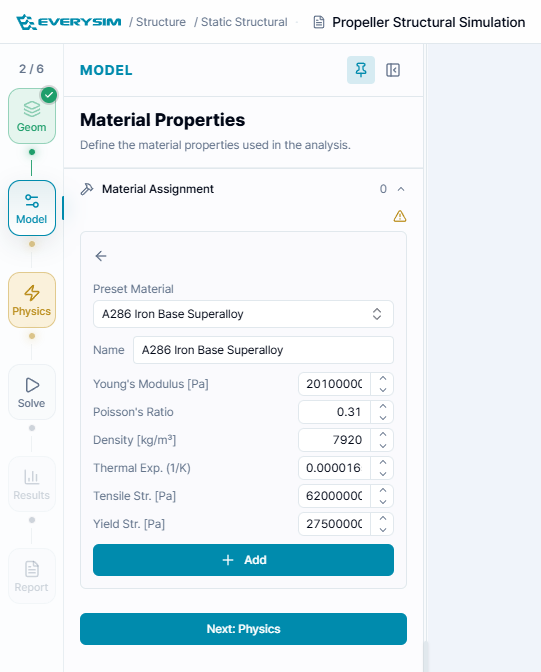Screen dimensions: 541x672
Task: Increase the Density value
Action: pos(383,435)
